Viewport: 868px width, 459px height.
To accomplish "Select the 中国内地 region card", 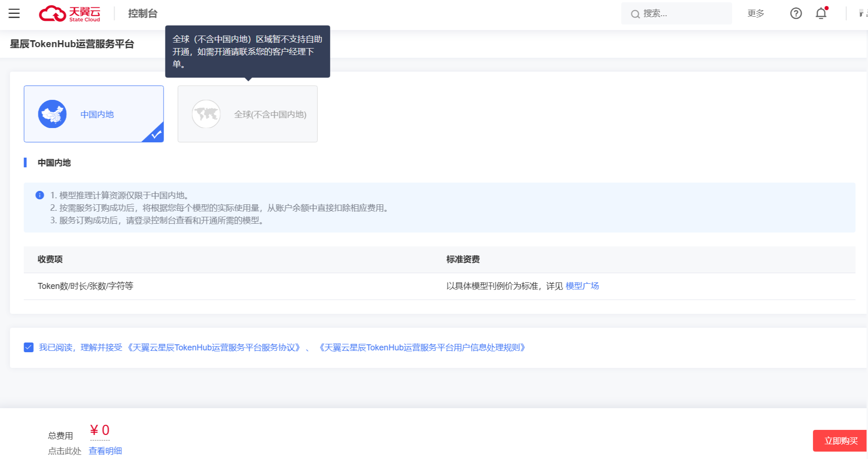I will (x=94, y=114).
